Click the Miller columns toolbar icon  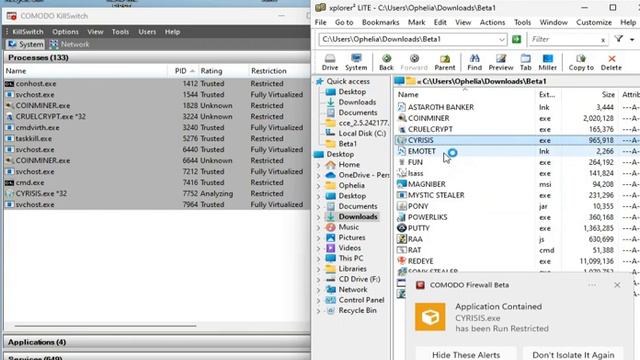pyautogui.click(x=547, y=62)
